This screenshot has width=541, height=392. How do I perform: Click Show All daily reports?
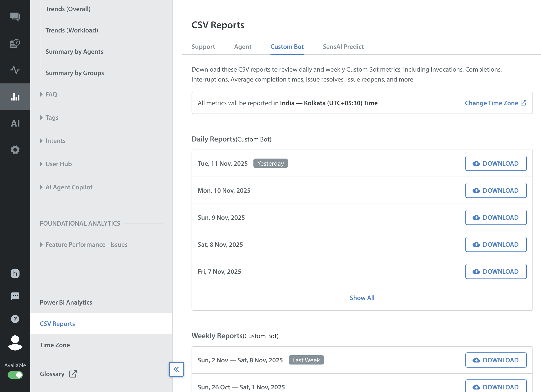pyautogui.click(x=362, y=298)
